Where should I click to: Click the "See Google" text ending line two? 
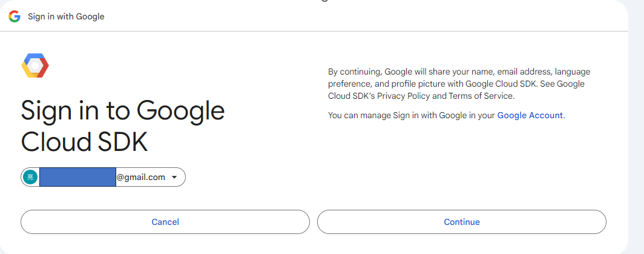tap(563, 84)
